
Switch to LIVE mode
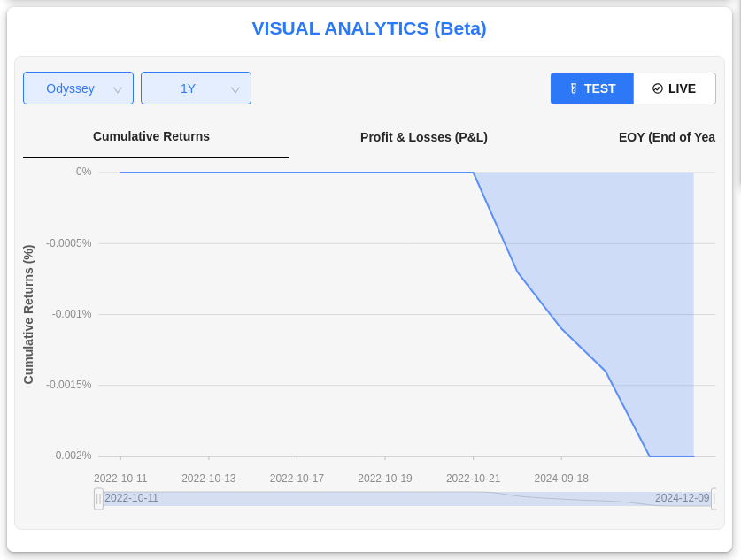675,88
